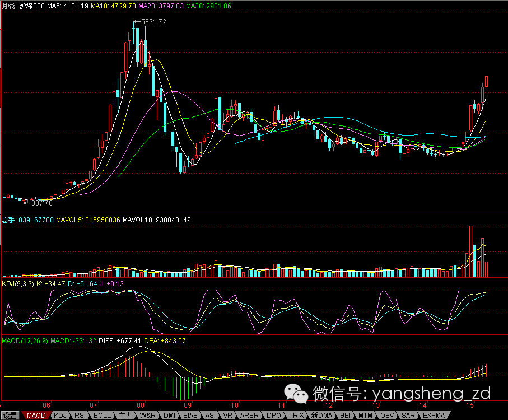The height and width of the screenshot is (420, 508).
Task: Select the MTM indicator tab
Action: [365, 416]
